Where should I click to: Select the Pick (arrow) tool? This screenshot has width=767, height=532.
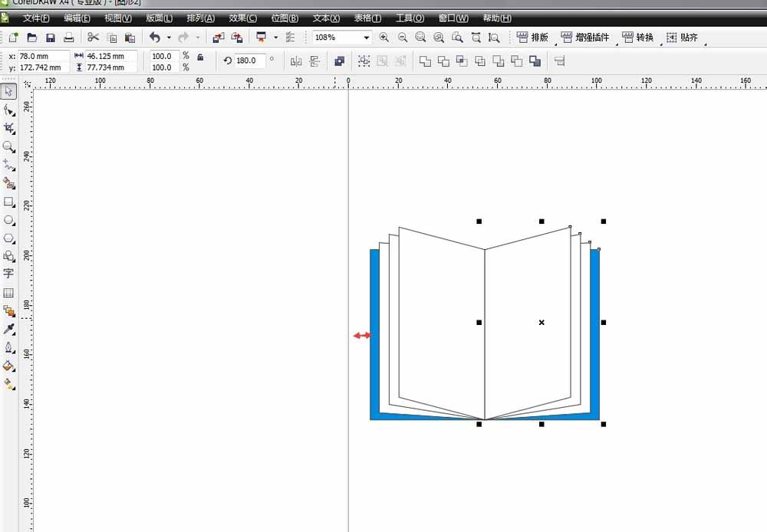[x=9, y=92]
